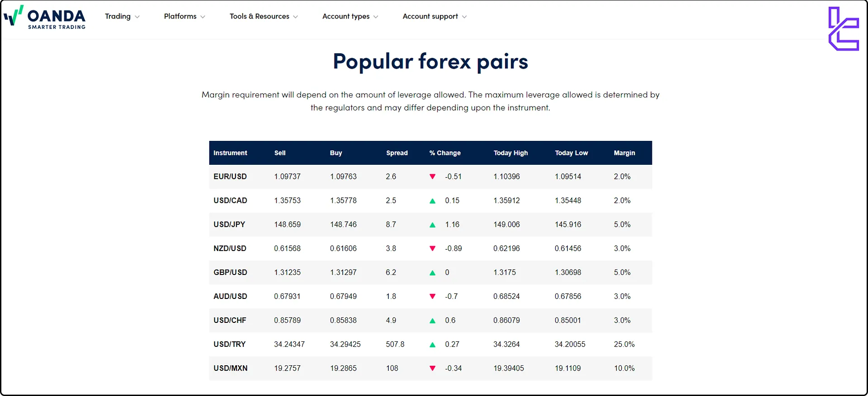Image resolution: width=868 pixels, height=396 pixels.
Task: Click the Popular forex pairs heading
Action: (x=430, y=61)
